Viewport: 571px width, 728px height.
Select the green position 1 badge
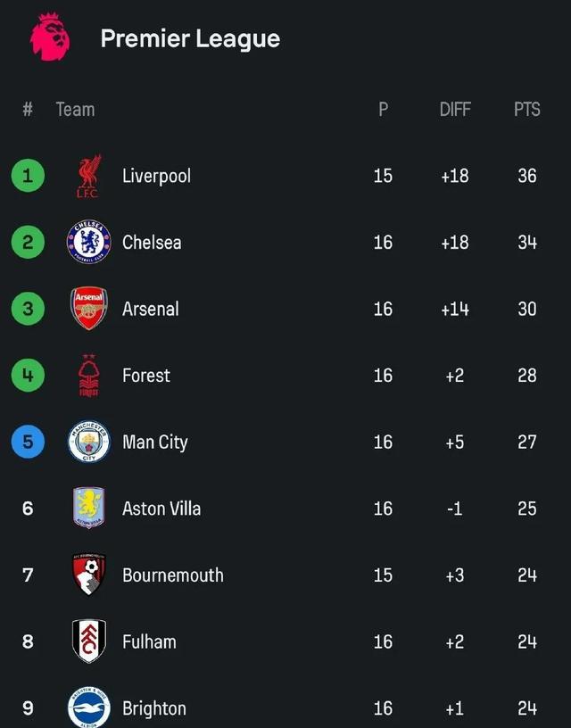[x=28, y=176]
